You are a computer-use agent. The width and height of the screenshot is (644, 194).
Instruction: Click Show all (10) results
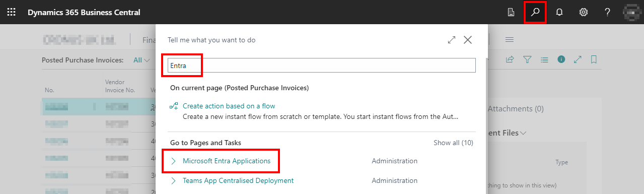click(x=453, y=143)
